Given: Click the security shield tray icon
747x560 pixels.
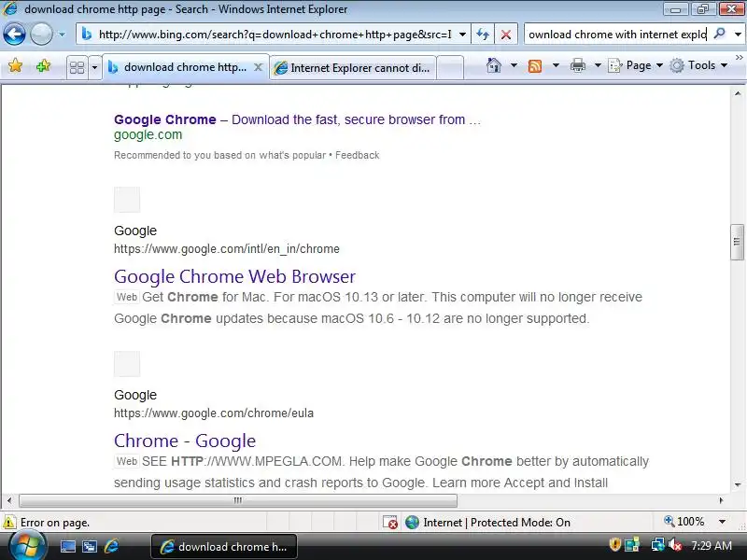Looking at the screenshot, I should click(x=615, y=544).
